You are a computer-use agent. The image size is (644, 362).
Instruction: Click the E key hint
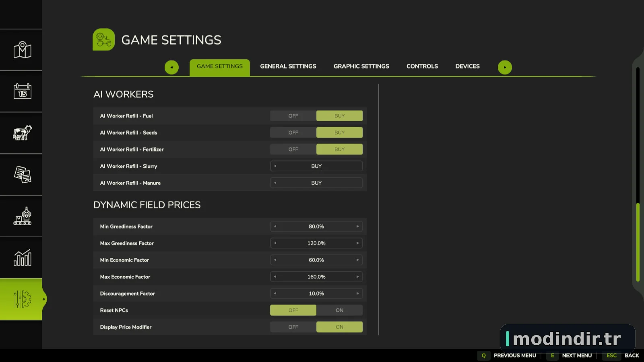[552, 356]
